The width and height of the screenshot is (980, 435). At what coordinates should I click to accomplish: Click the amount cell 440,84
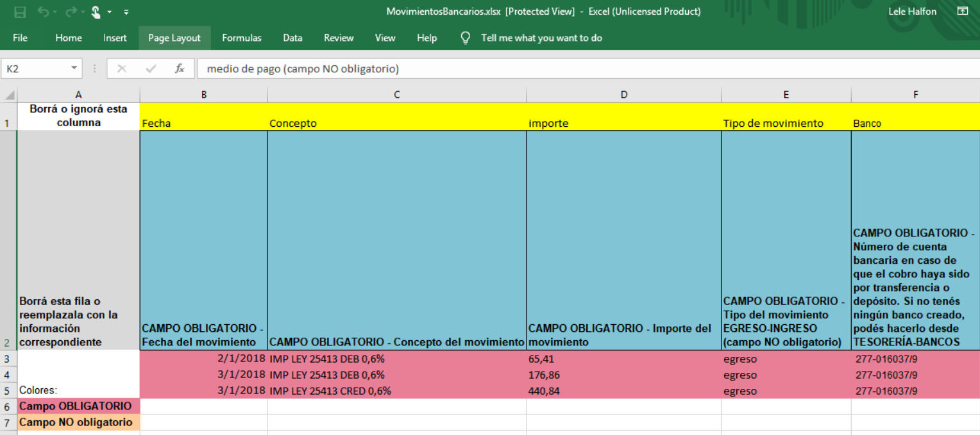(x=624, y=391)
